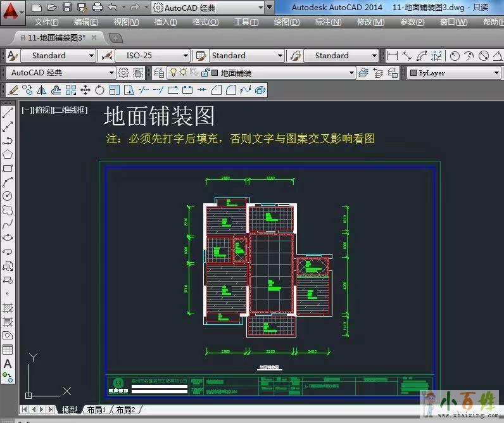The height and width of the screenshot is (423, 504).
Task: Choose the Rotate modify tool
Action: click(100, 90)
